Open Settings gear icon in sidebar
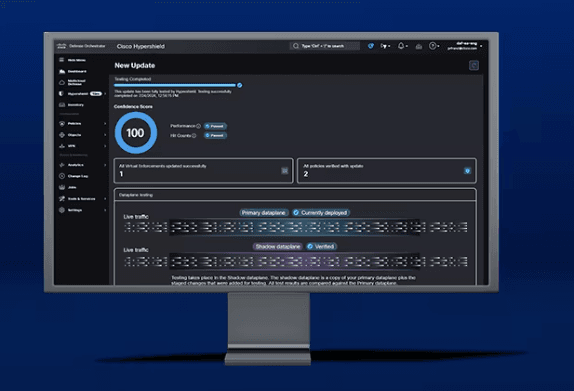Viewport: 574px width, 391px height. 62,210
